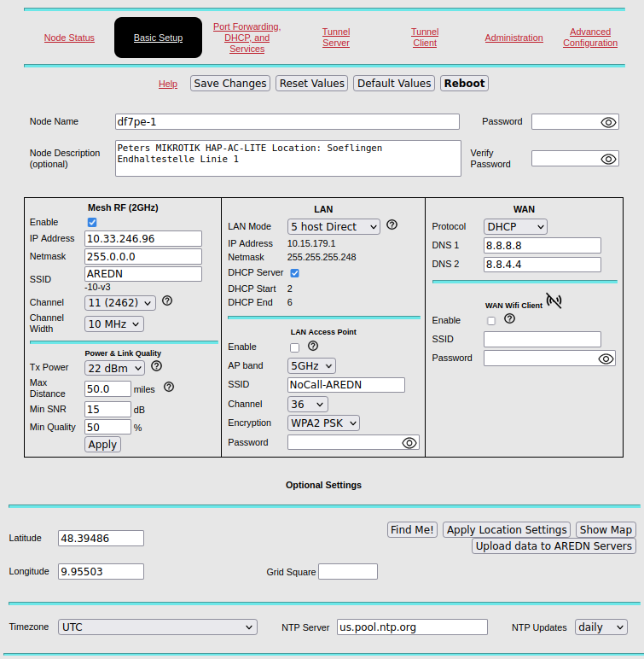Go to the Tunnel Server tab
This screenshot has width=644, height=659.
pos(336,38)
